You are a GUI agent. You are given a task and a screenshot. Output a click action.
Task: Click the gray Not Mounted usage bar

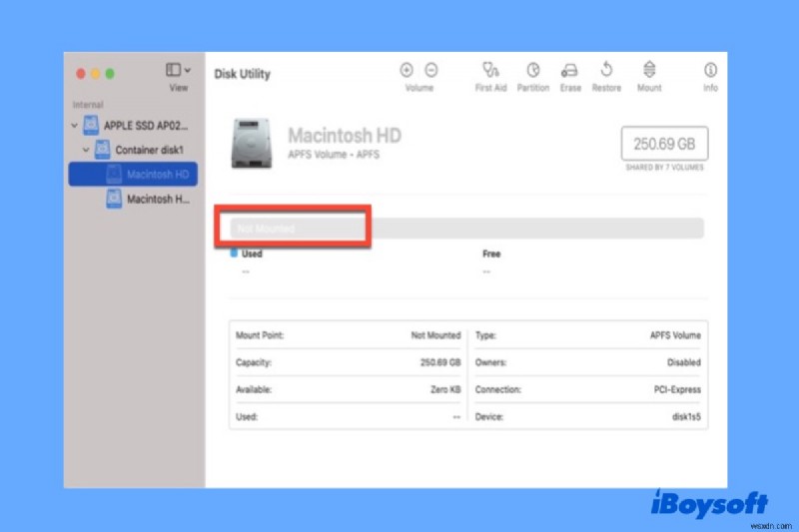464,229
